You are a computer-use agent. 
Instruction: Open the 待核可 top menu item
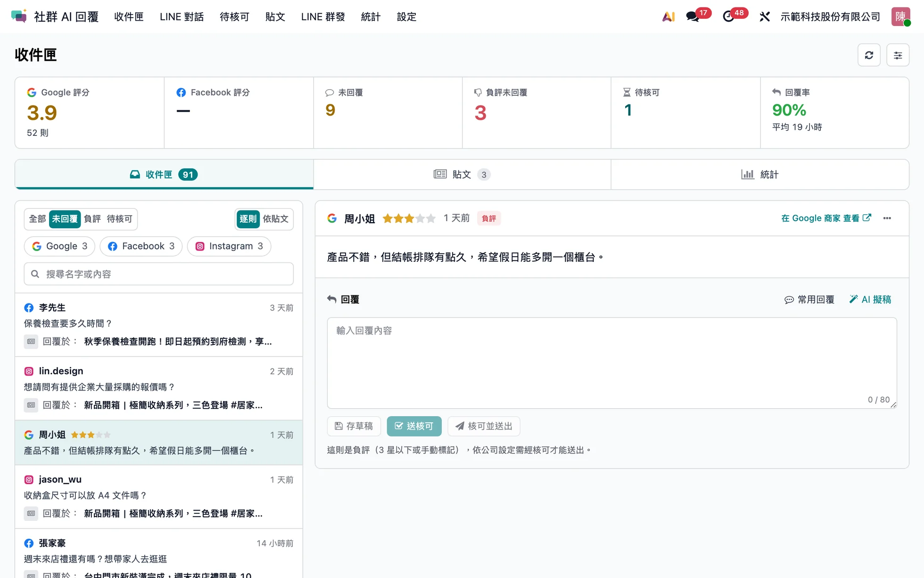[234, 17]
